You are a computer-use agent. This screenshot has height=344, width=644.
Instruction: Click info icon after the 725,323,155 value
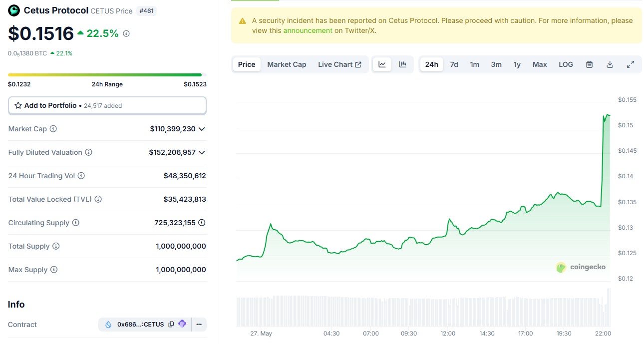click(202, 223)
